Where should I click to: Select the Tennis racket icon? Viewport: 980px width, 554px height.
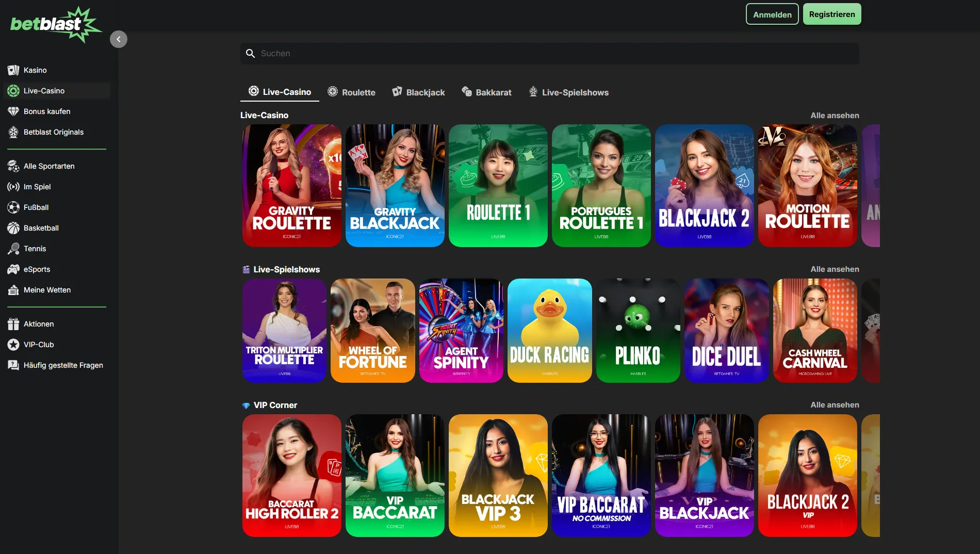pyautogui.click(x=13, y=248)
